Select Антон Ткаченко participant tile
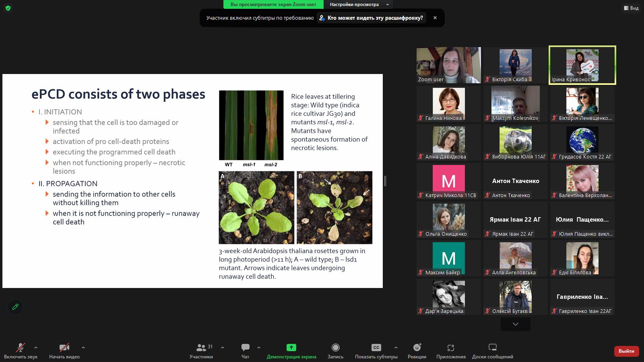The image size is (644, 362). coord(516,181)
